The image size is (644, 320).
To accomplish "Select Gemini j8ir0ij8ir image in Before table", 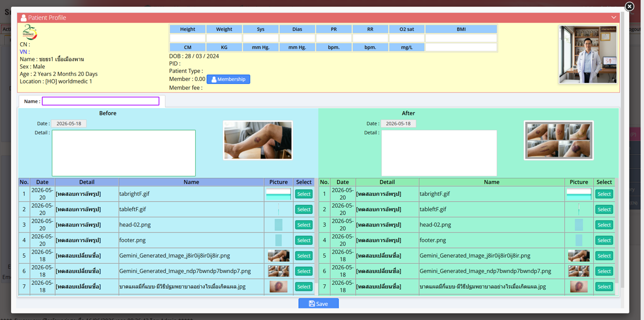I will point(304,256).
